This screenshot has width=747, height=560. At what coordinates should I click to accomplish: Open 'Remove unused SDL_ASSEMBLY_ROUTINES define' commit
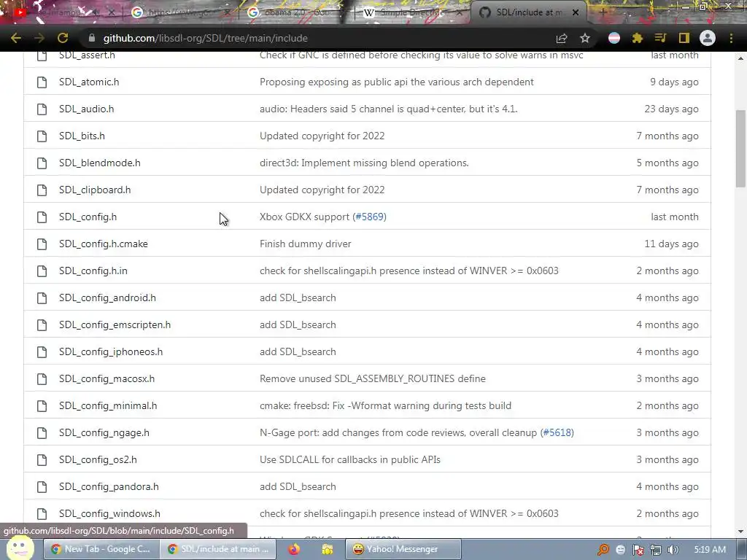[x=373, y=378]
